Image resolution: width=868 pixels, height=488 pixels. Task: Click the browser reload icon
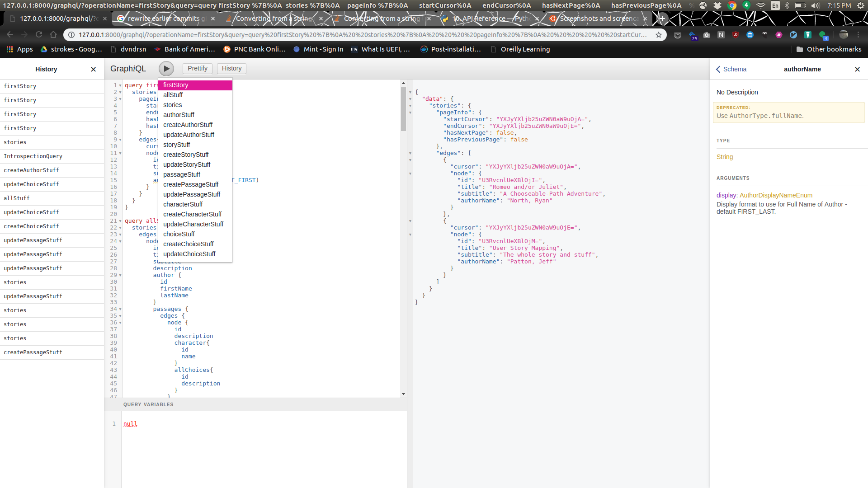tap(39, 35)
